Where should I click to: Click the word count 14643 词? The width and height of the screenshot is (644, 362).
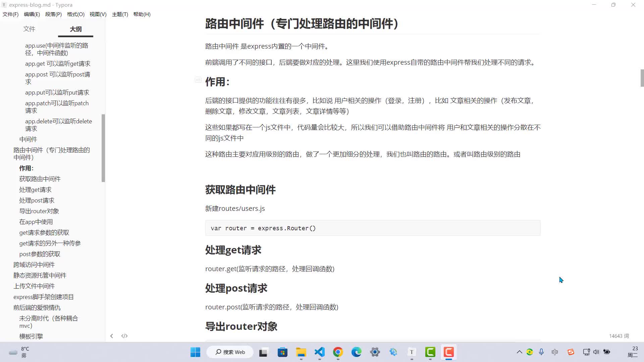tap(619, 336)
